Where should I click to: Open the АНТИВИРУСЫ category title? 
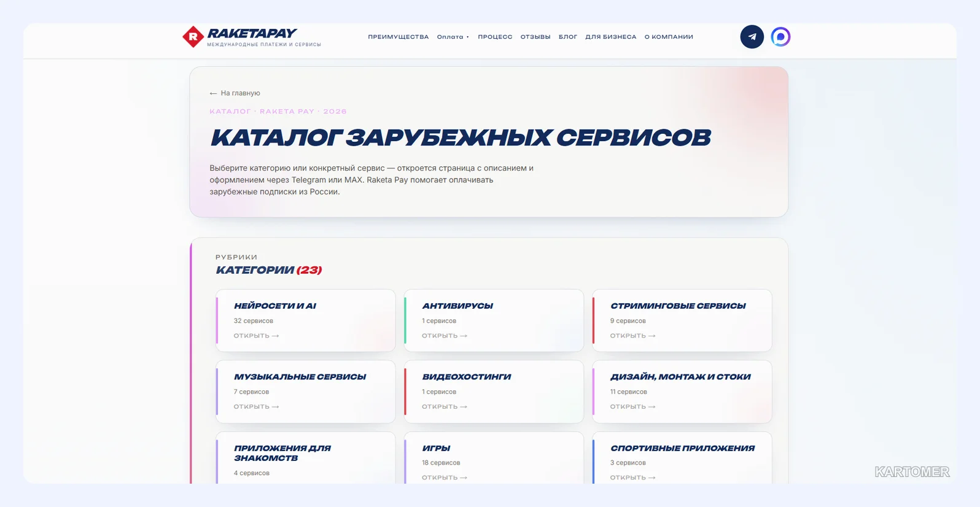click(x=457, y=306)
